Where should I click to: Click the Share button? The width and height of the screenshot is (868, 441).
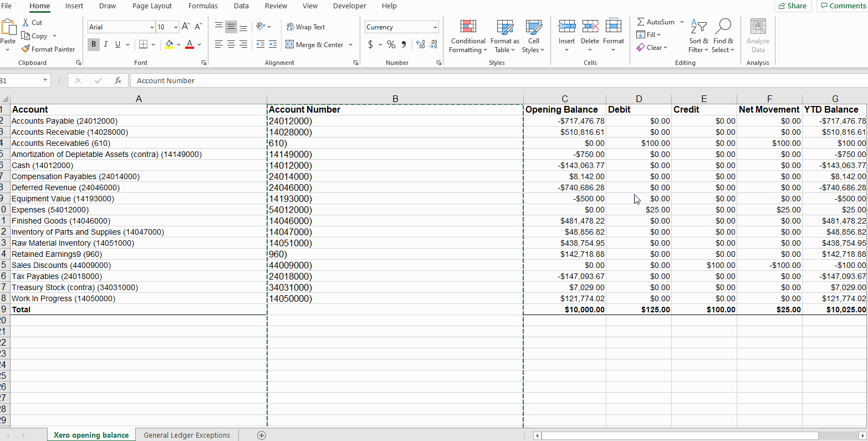[792, 6]
